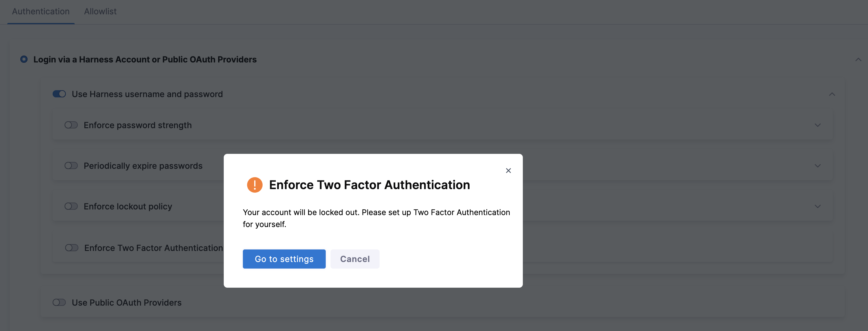This screenshot has height=331, width=868.
Task: Expand Enforce lockout policy chevron
Action: pyautogui.click(x=817, y=206)
